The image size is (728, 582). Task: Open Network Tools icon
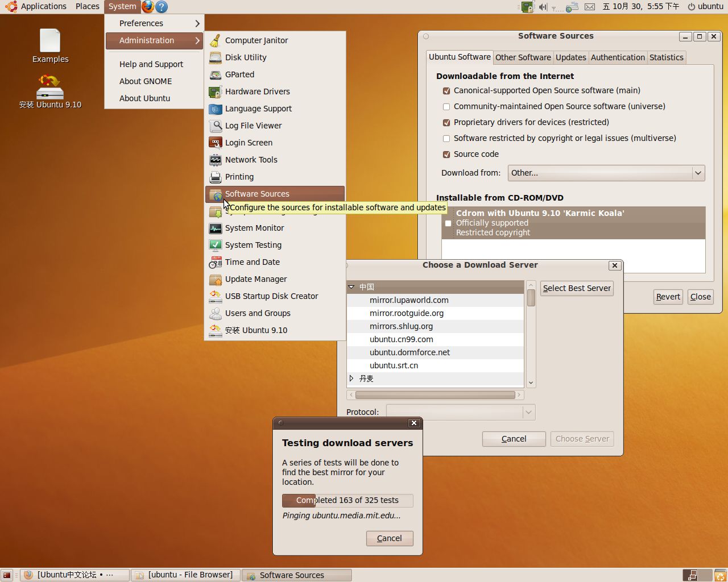(x=216, y=160)
